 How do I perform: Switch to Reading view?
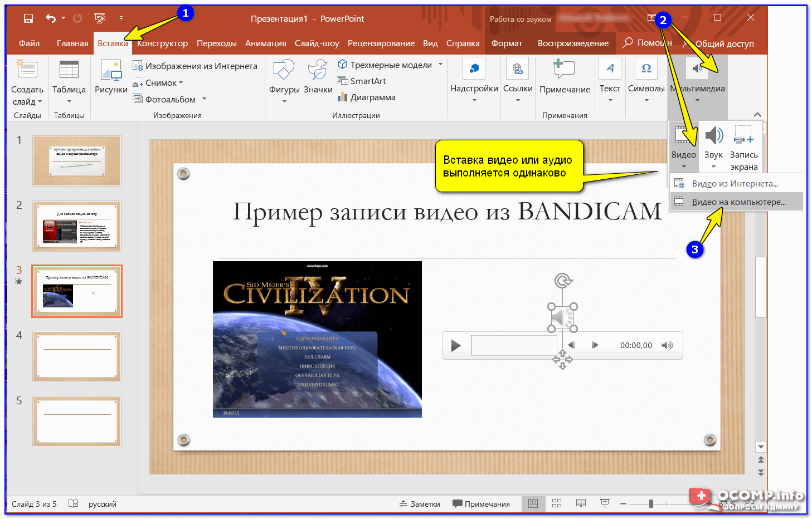581,503
